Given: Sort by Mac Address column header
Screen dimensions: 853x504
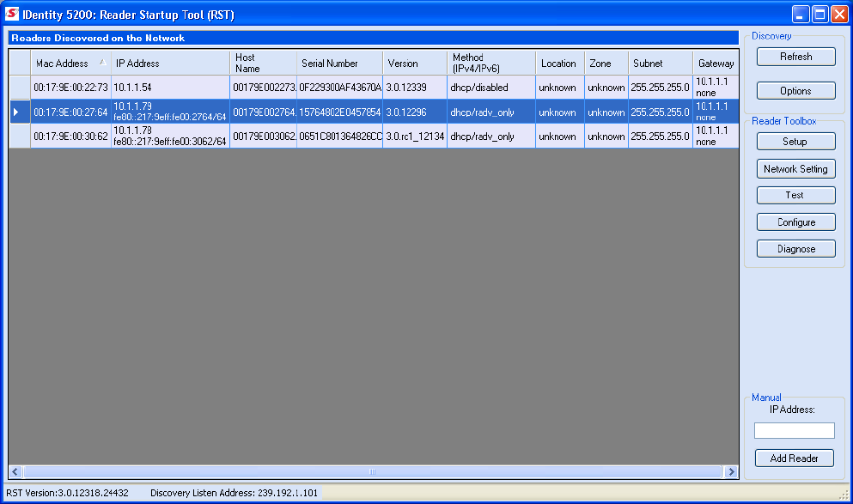Looking at the screenshot, I should tap(70, 63).
